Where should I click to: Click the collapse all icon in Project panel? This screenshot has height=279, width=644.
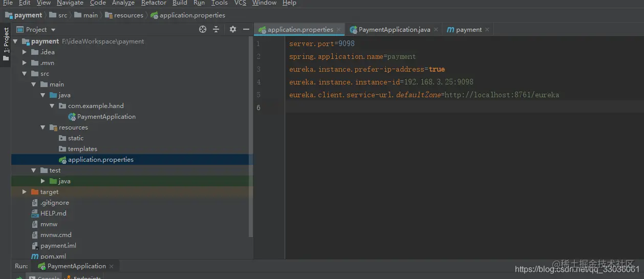pos(216,29)
